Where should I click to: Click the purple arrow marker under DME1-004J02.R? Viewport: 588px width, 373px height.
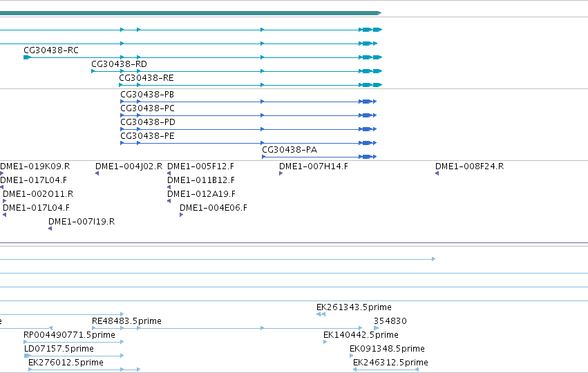pyautogui.click(x=97, y=173)
